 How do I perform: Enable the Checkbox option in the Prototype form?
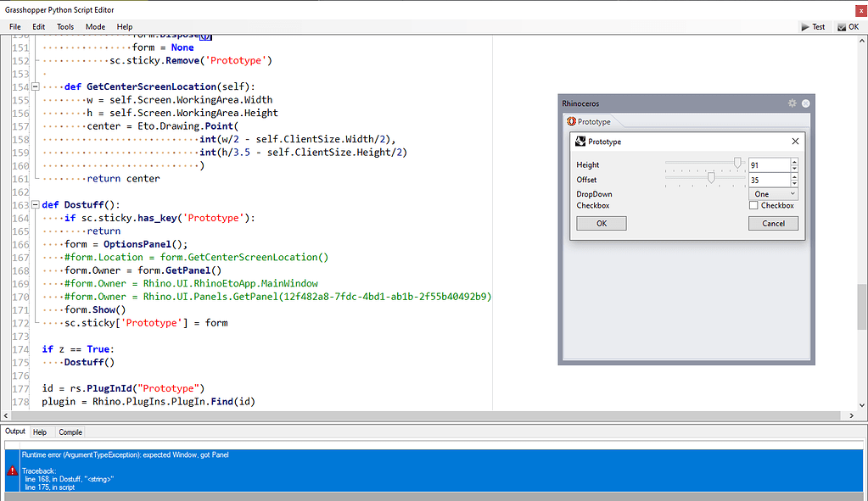pos(754,205)
